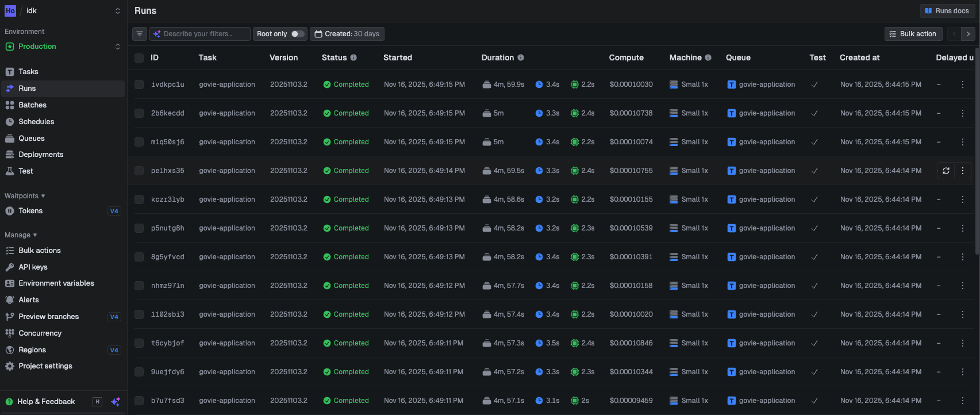The height and width of the screenshot is (415, 980).
Task: Click the replay icon on the pelhxs35 row
Action: point(946,171)
